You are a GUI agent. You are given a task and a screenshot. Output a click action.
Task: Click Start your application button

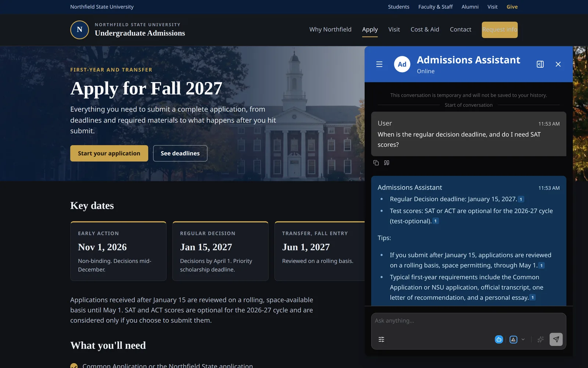[109, 153]
